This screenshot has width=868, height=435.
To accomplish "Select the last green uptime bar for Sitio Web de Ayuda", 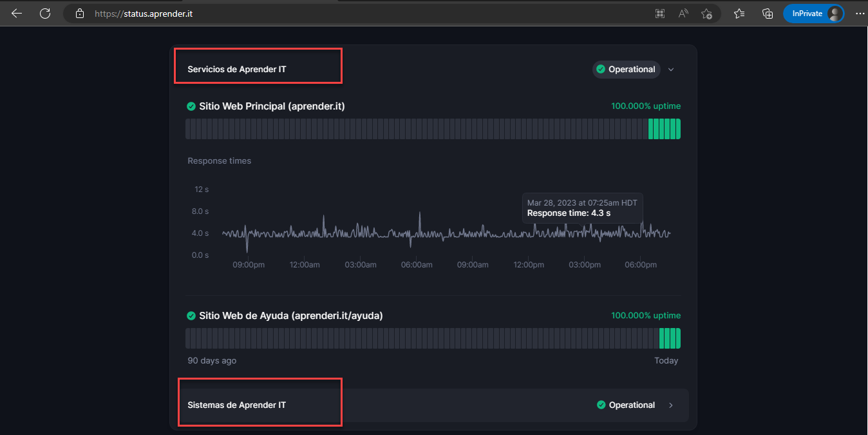I will click(678, 338).
